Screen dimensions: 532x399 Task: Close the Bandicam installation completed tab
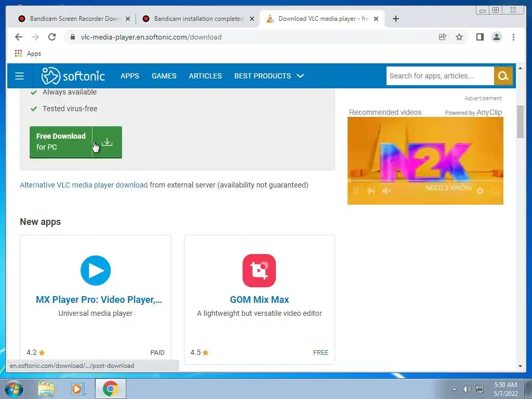click(x=252, y=19)
